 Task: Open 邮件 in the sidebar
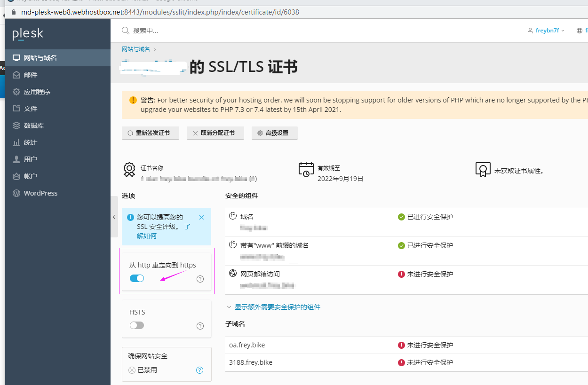point(58,75)
